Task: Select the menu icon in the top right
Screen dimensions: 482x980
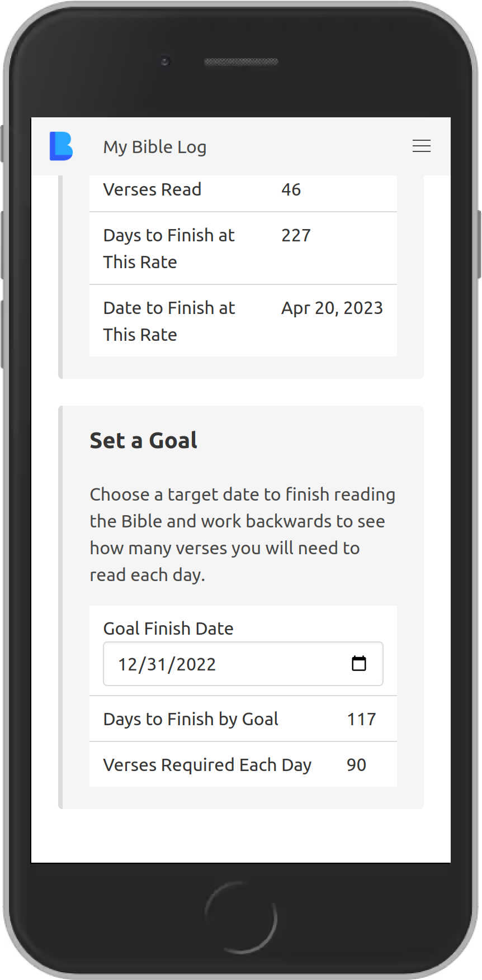Action: point(422,146)
